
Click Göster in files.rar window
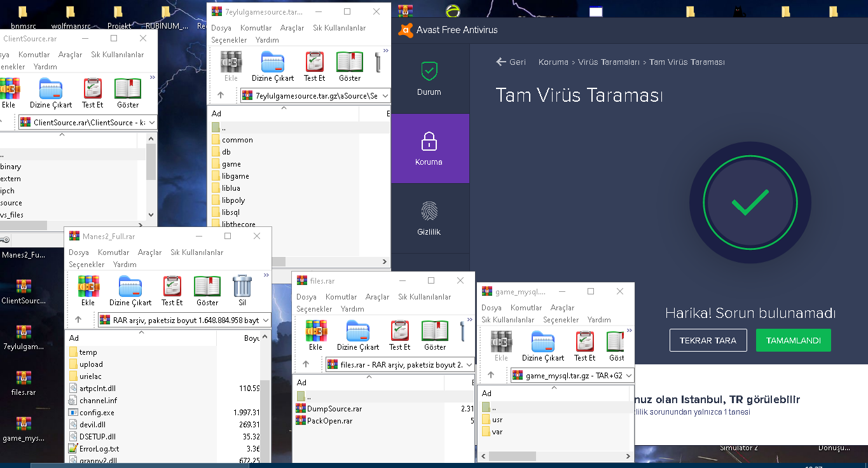point(435,335)
